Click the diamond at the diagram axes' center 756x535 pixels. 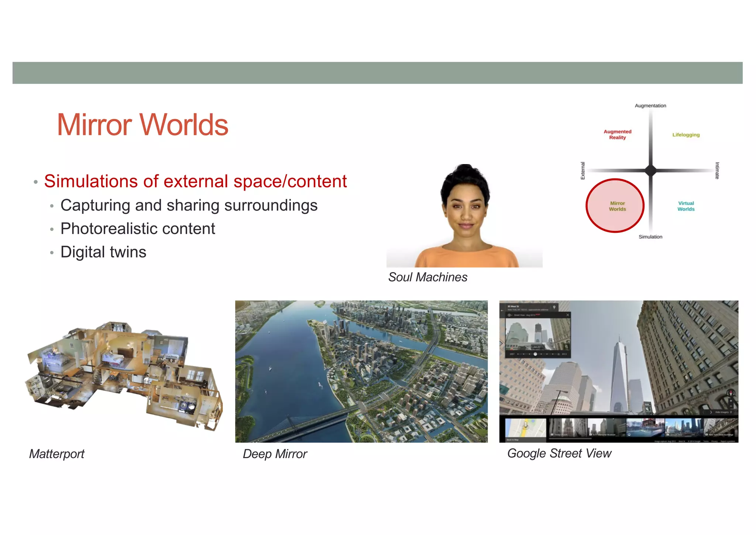point(651,171)
